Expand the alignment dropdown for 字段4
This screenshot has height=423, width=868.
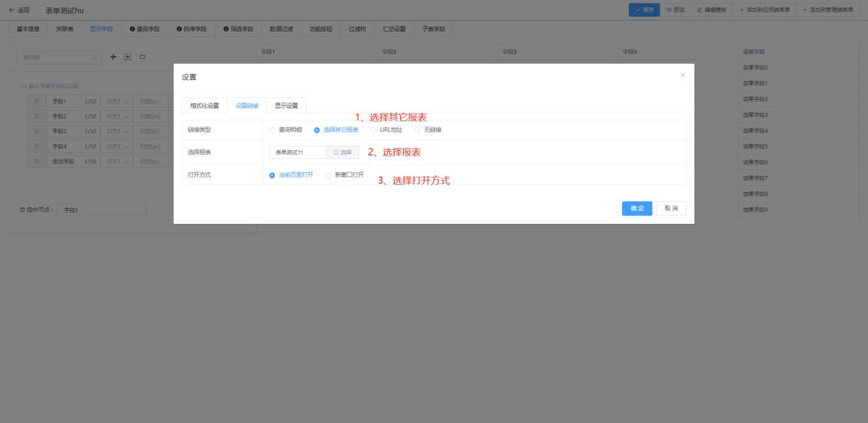pyautogui.click(x=116, y=146)
